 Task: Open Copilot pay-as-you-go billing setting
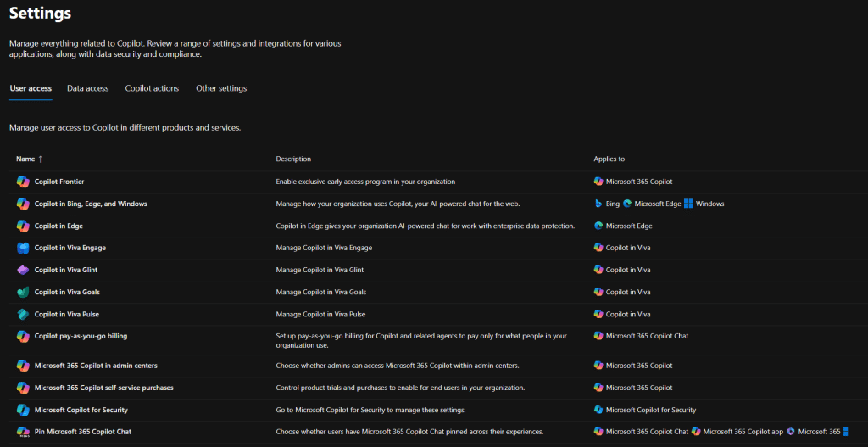81,336
